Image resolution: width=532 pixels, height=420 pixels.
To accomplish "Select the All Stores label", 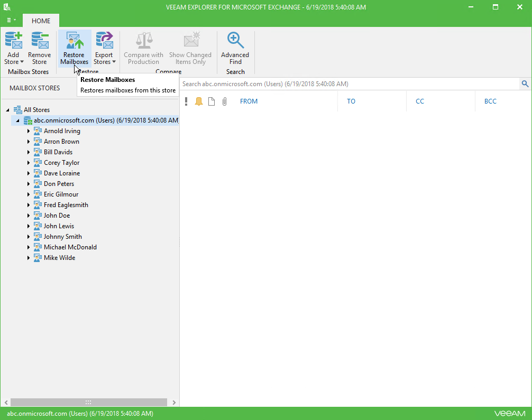I will coord(36,110).
